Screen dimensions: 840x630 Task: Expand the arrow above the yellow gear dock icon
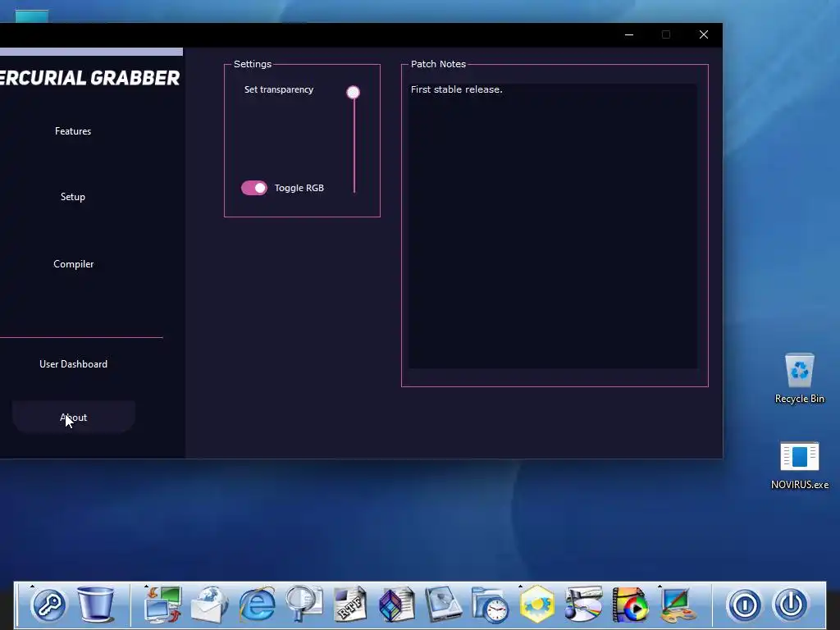[x=520, y=586]
